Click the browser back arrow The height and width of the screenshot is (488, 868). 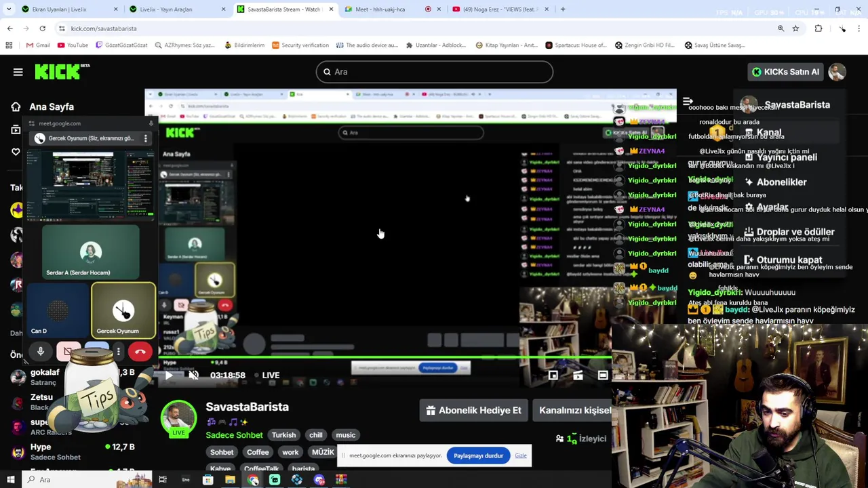click(x=9, y=28)
